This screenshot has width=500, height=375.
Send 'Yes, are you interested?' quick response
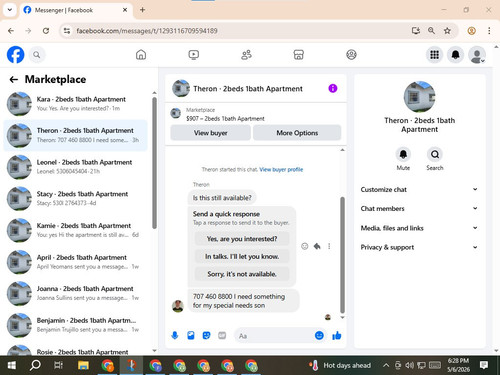tap(242, 239)
